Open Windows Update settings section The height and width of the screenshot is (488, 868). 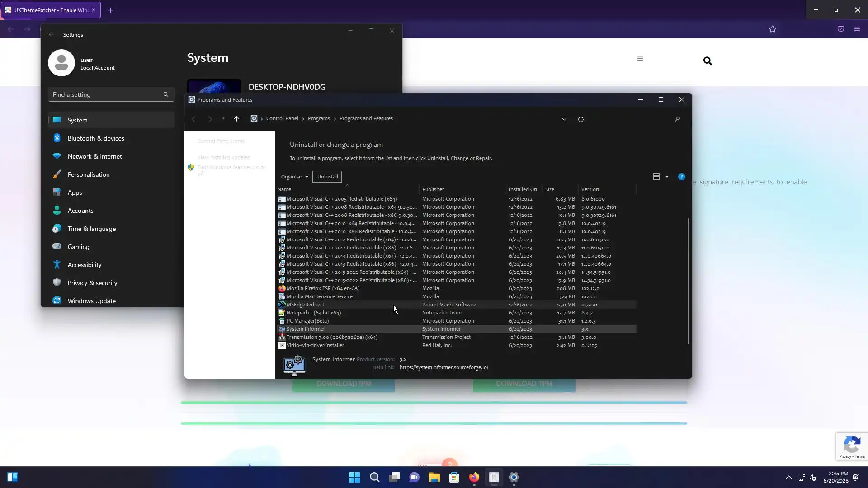coord(91,301)
